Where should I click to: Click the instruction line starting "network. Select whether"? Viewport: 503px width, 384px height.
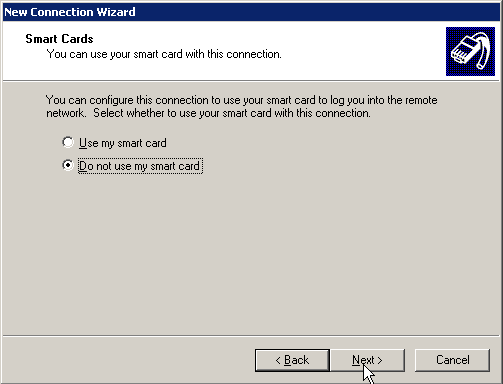[x=208, y=113]
